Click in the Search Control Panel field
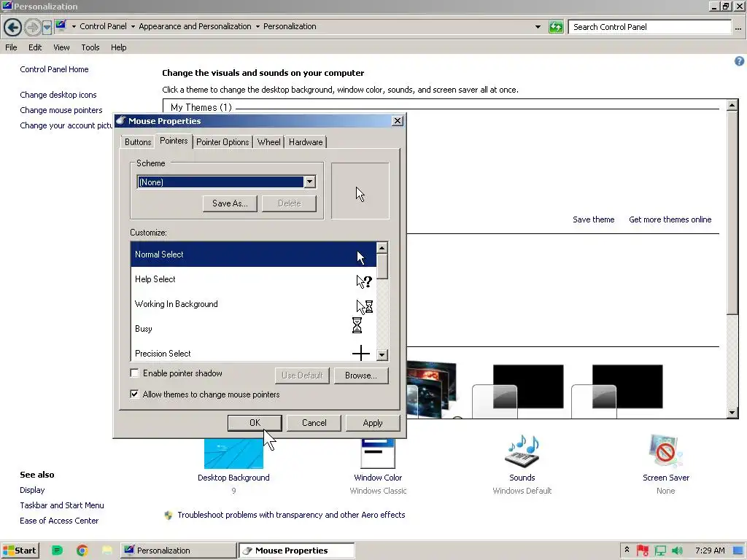747x560 pixels. (x=650, y=27)
